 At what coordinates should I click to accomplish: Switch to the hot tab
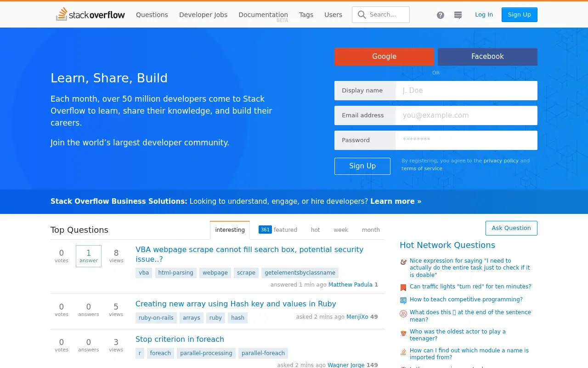315,230
